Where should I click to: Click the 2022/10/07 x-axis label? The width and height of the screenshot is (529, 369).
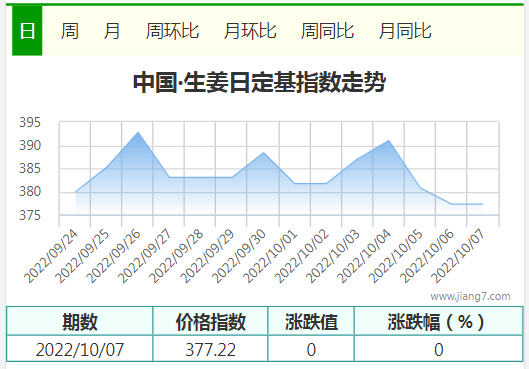(x=458, y=256)
